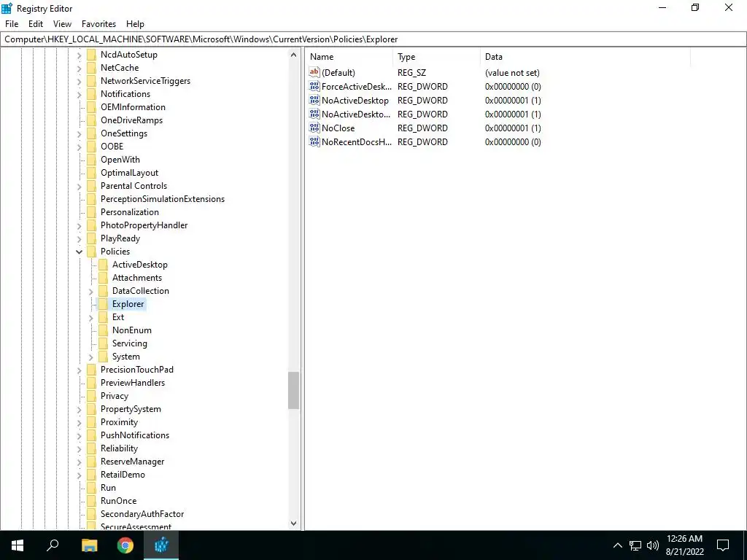Select the NoActiveDeskto... truncated value name
The width and height of the screenshot is (747, 560).
356,114
